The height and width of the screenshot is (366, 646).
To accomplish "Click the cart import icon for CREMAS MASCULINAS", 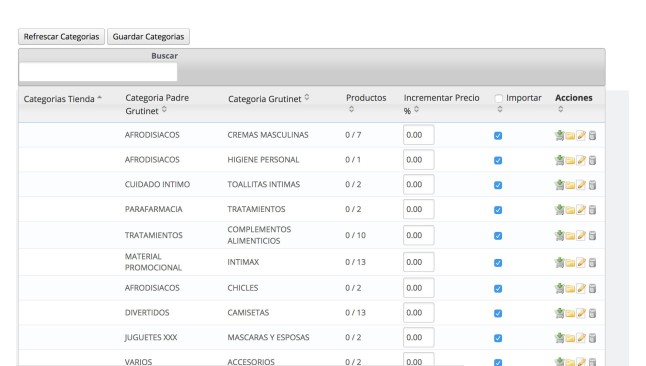I will pyautogui.click(x=559, y=135).
